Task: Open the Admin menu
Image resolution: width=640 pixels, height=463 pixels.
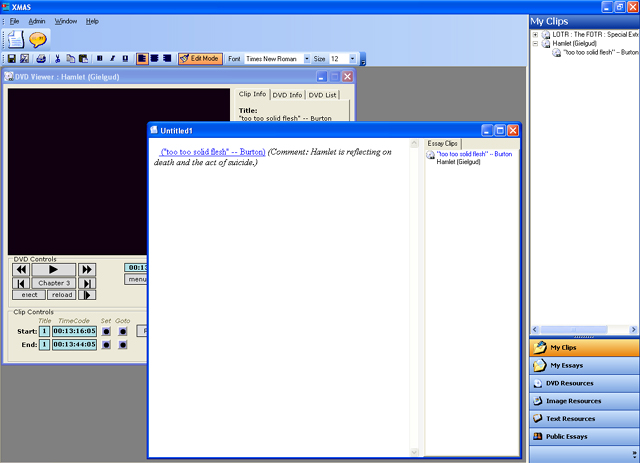Action: (x=36, y=21)
